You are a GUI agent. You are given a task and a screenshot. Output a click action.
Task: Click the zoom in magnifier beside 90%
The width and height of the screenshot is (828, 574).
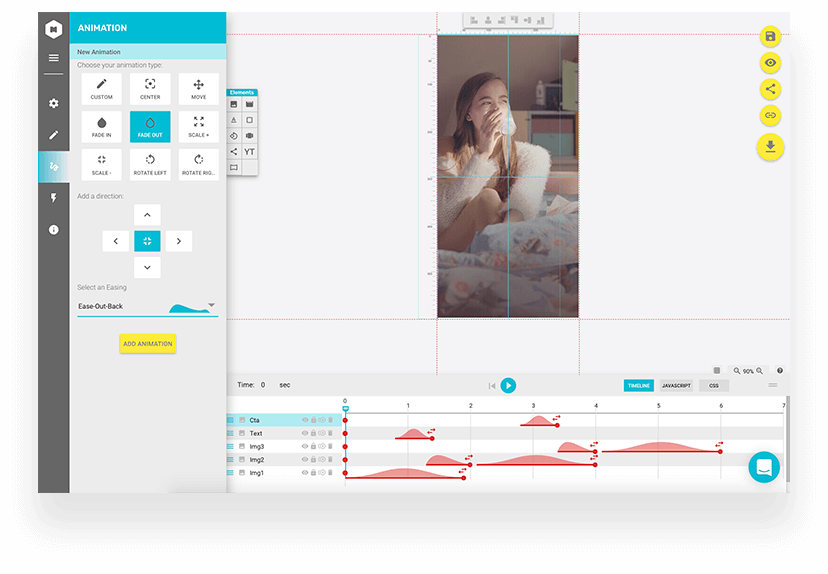760,371
